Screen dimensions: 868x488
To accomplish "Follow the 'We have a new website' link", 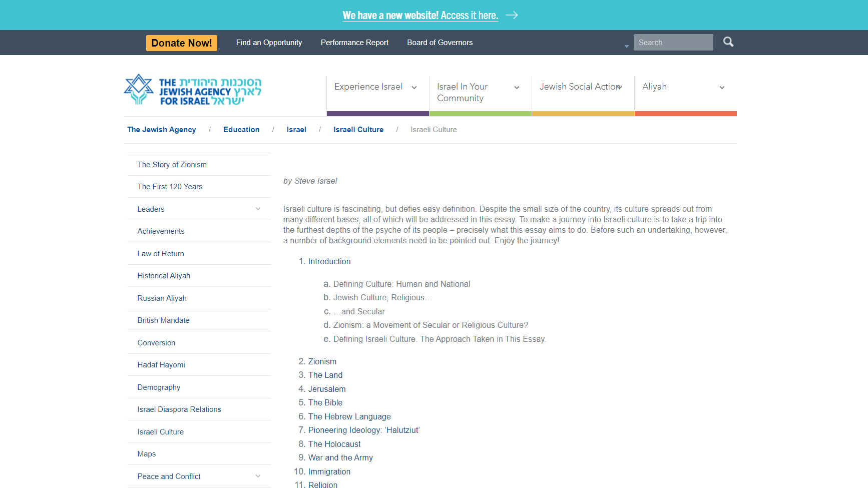I will tap(420, 16).
